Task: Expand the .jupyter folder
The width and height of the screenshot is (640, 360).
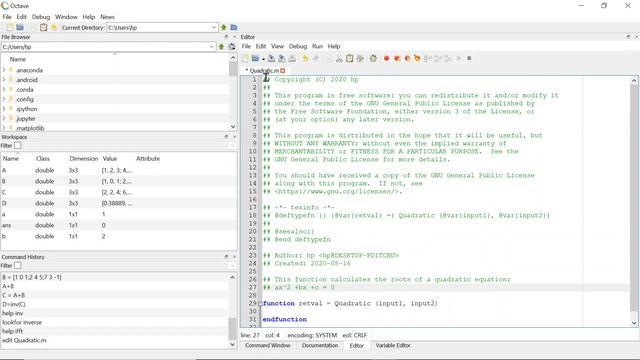Action: tap(4, 119)
